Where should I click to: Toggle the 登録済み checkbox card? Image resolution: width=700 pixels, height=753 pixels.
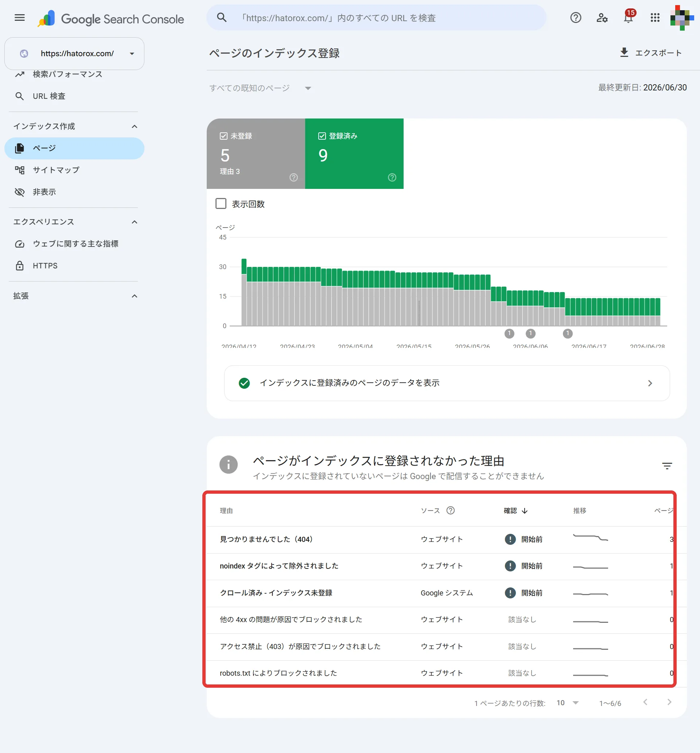tap(322, 136)
